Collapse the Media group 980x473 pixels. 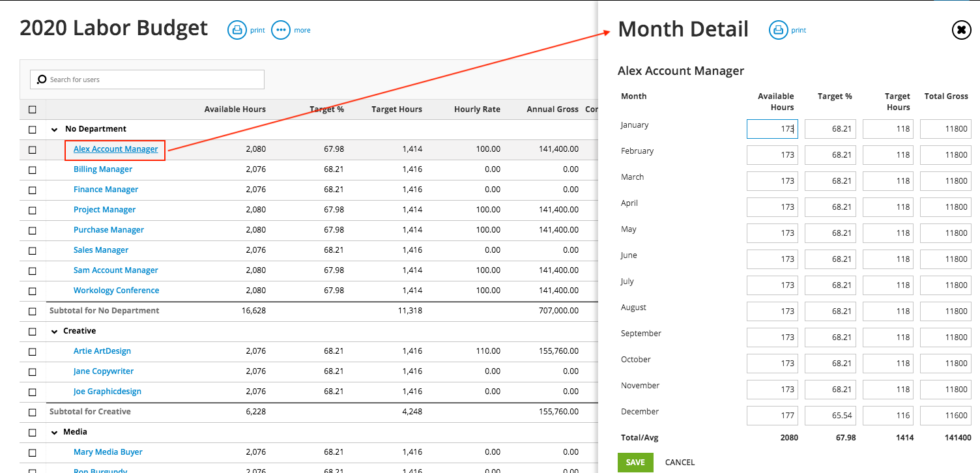(55, 433)
